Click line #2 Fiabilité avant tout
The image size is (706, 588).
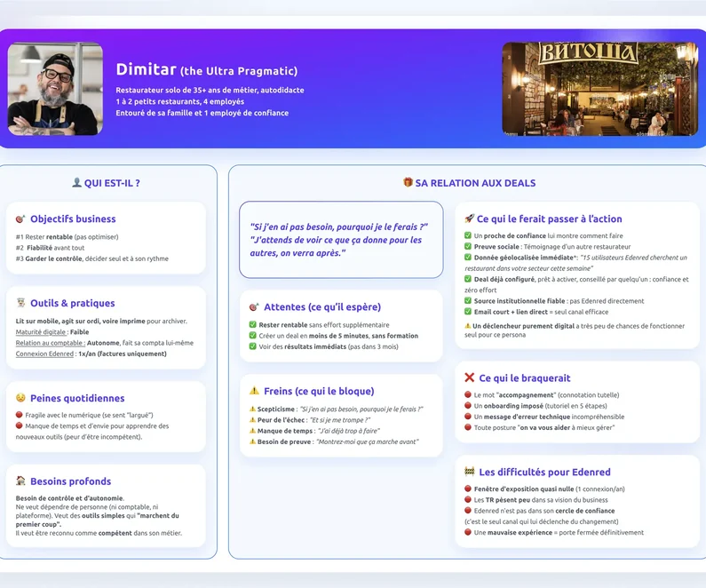point(50,248)
